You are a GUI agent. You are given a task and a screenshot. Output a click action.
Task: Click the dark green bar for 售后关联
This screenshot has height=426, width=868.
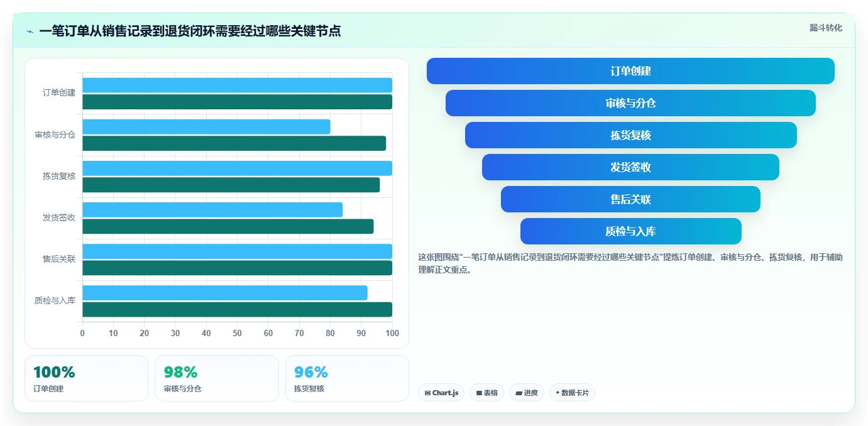(237, 268)
